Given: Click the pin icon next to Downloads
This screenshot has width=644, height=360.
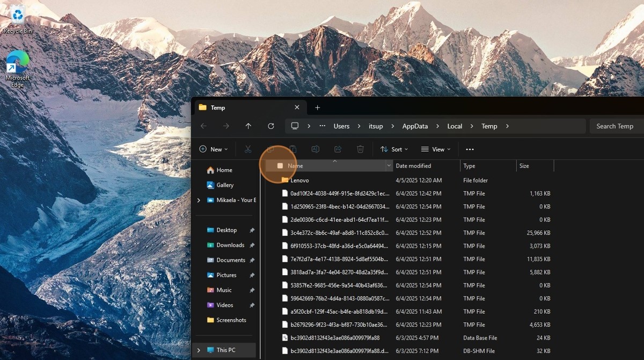Looking at the screenshot, I should 252,245.
